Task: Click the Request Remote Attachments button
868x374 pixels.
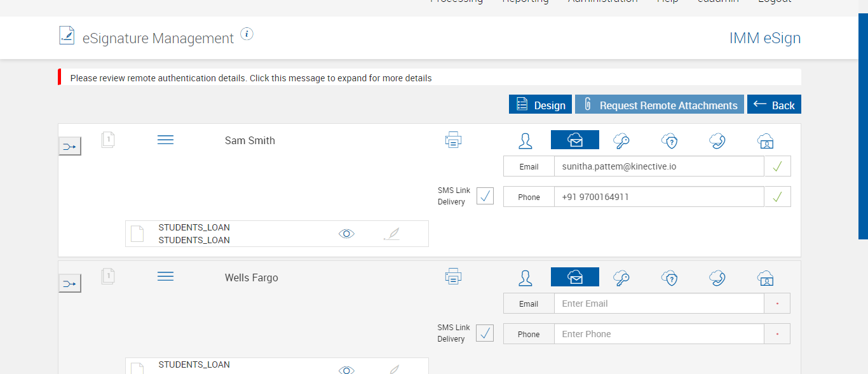Action: coord(659,105)
